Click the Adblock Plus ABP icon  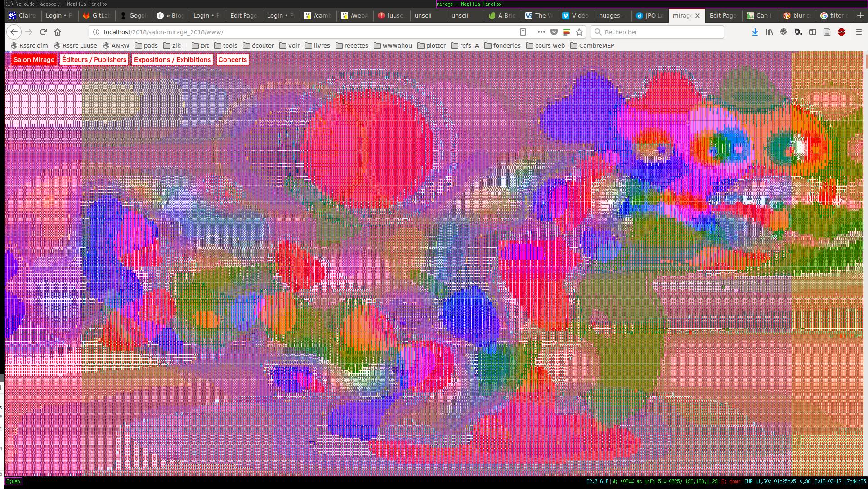tap(841, 32)
